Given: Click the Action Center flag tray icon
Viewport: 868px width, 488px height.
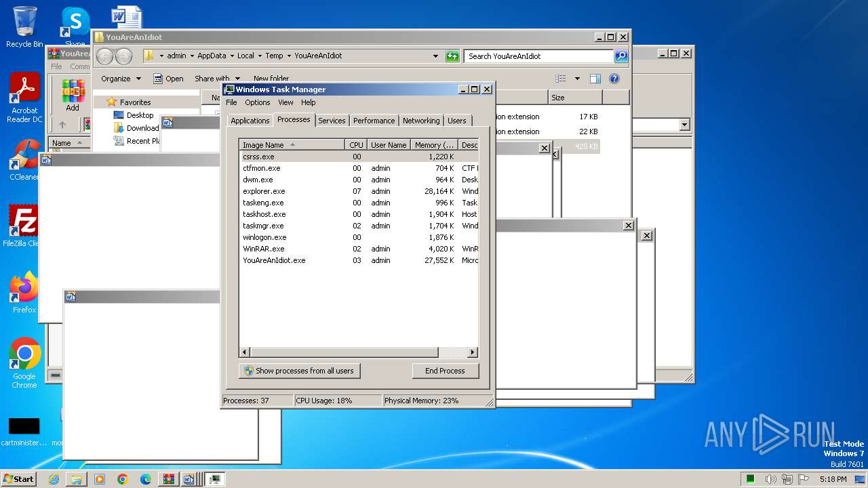Looking at the screenshot, I should (805, 479).
